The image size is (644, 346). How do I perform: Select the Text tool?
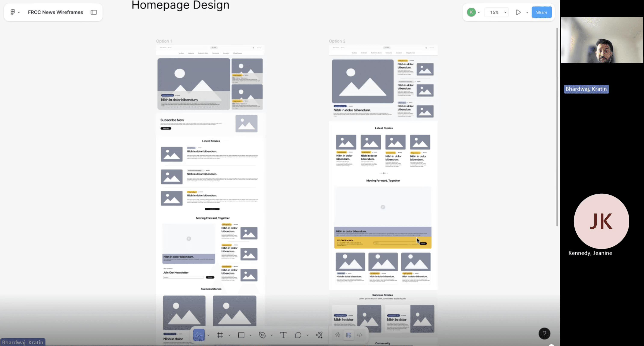pyautogui.click(x=283, y=335)
